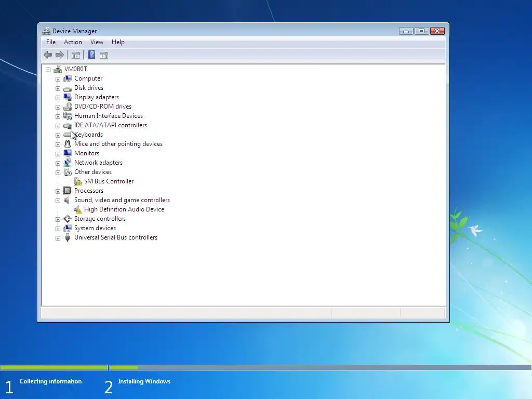The width and height of the screenshot is (532, 399).
Task: Click the Collecting information step label
Action: (x=50, y=381)
